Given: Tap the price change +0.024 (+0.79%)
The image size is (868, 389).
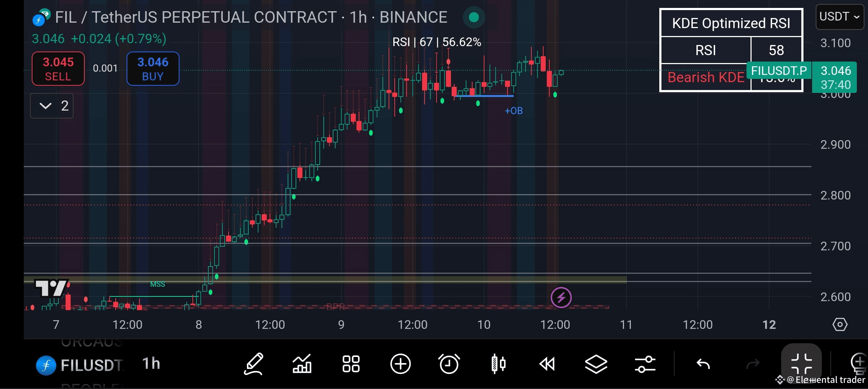Looking at the screenshot, I should pyautogui.click(x=119, y=39).
